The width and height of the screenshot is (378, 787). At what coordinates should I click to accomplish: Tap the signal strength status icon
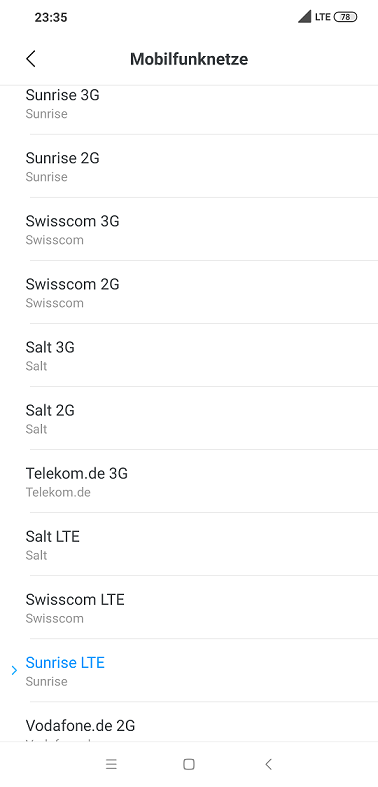(x=304, y=17)
